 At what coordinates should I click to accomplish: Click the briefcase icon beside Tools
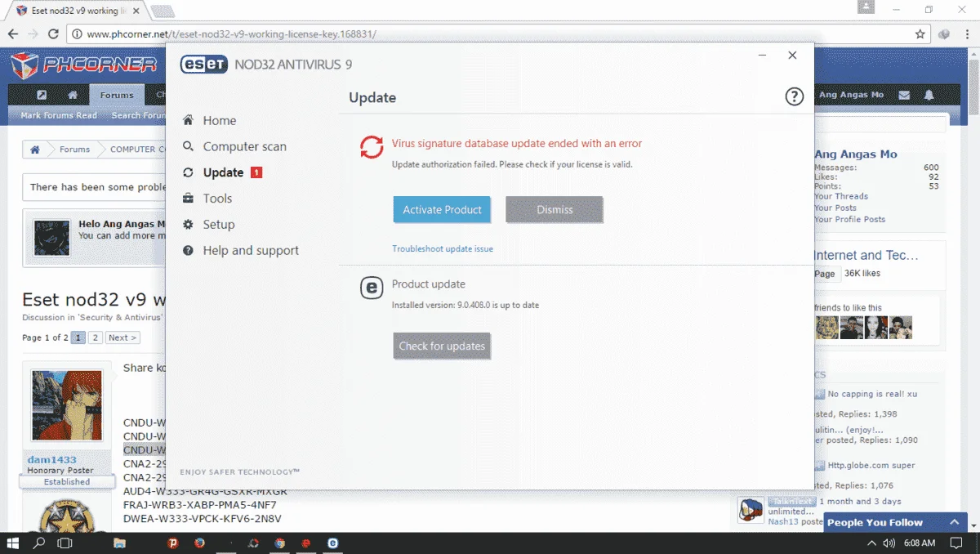[x=188, y=199]
